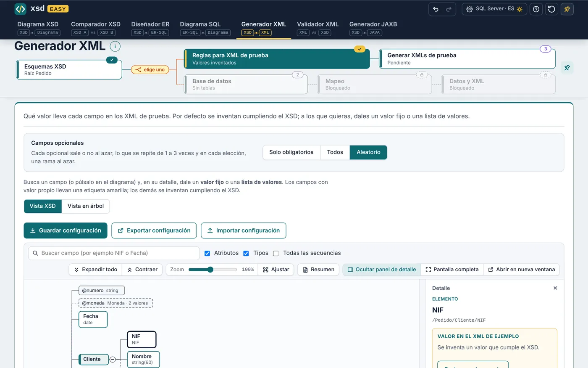Undo the last action
Screen dimensions: 588x368
click(436, 9)
